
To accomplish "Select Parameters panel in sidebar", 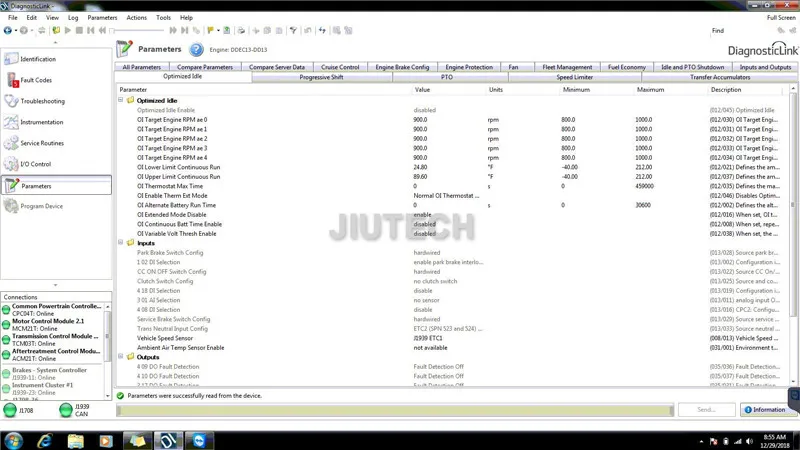I will tap(56, 185).
